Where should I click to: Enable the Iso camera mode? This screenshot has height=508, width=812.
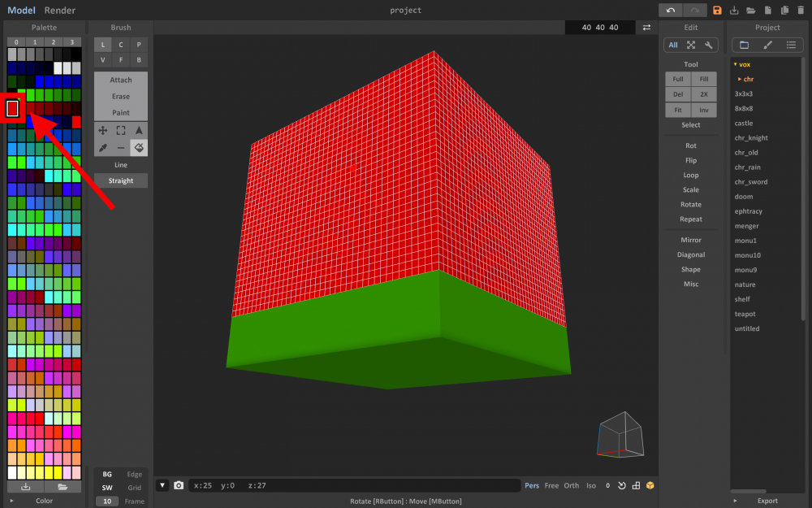pyautogui.click(x=590, y=485)
